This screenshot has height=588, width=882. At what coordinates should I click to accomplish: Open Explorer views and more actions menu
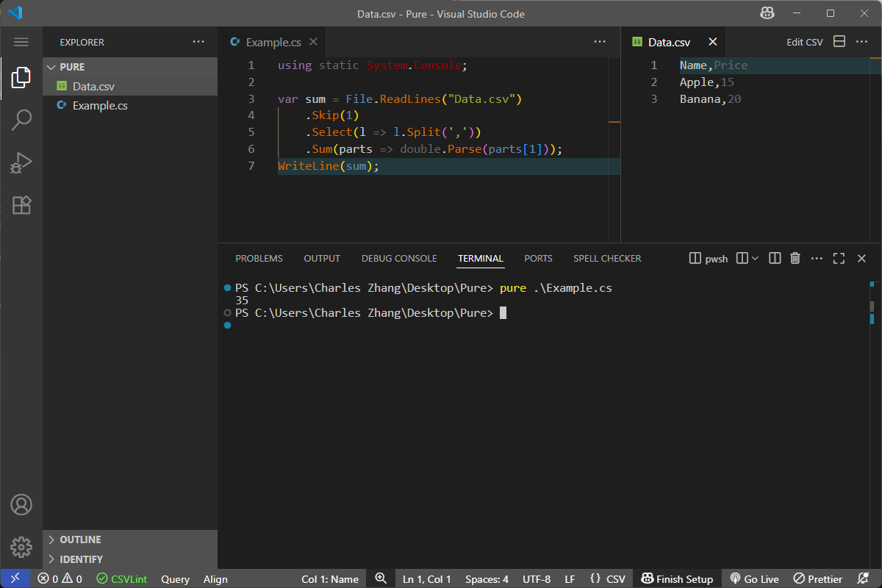pyautogui.click(x=198, y=42)
